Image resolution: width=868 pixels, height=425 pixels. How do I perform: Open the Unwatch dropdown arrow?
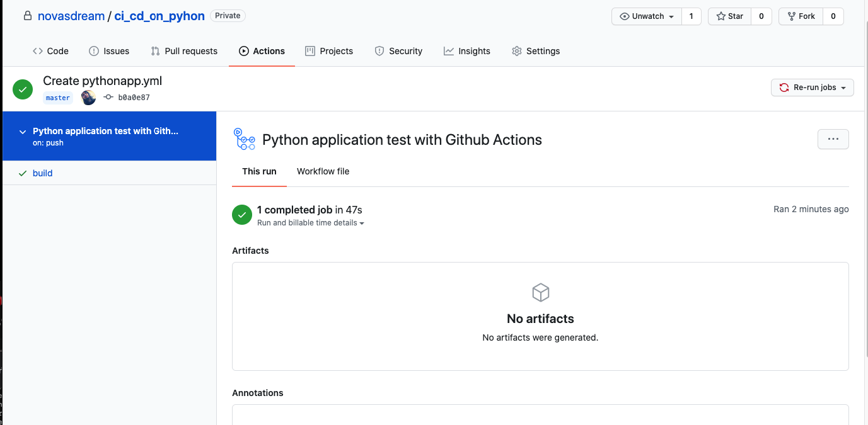(671, 16)
